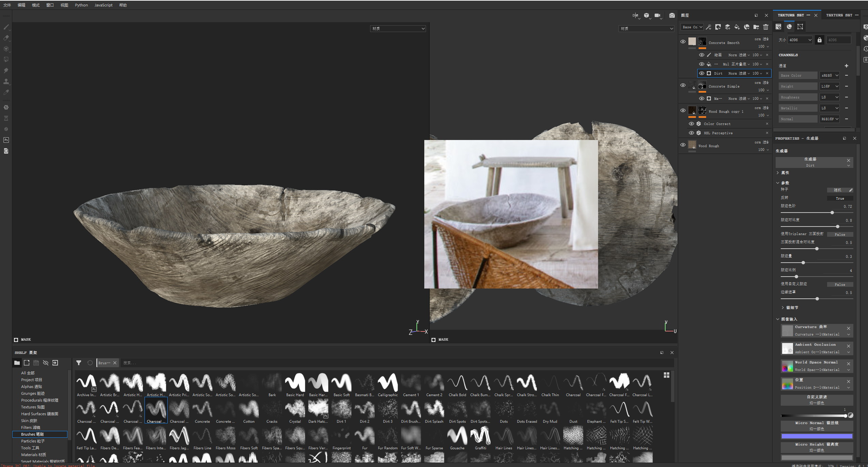This screenshot has width=868, height=467.
Task: Add a new layer folder
Action: (x=756, y=27)
